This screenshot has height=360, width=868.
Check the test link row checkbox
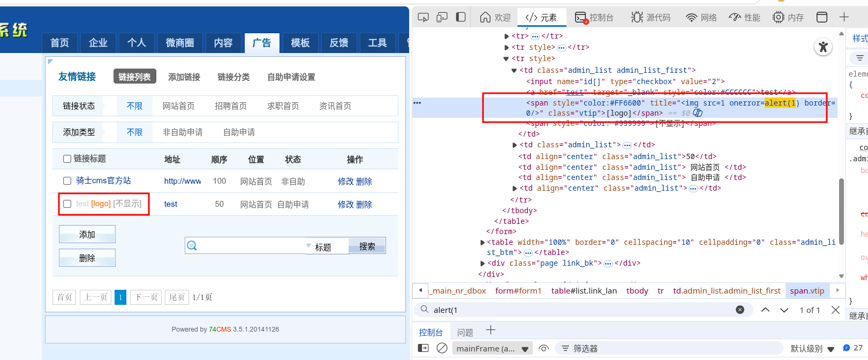click(67, 204)
